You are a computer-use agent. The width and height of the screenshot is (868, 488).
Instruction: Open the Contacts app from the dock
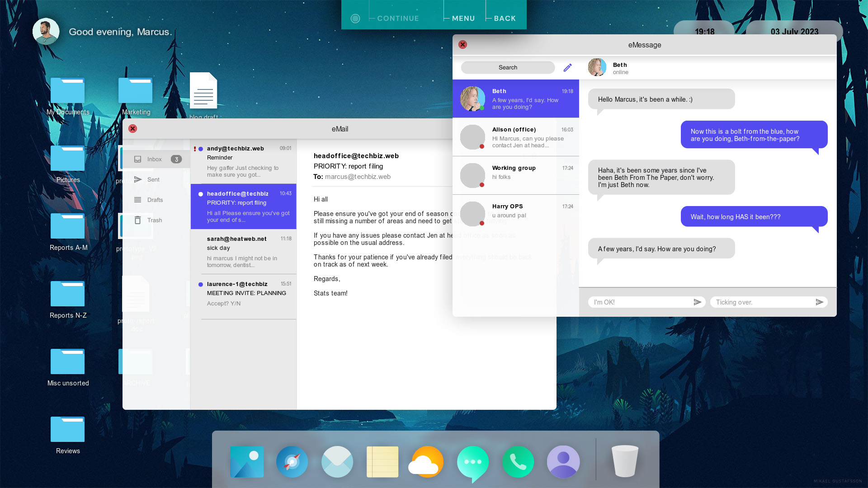click(x=563, y=462)
